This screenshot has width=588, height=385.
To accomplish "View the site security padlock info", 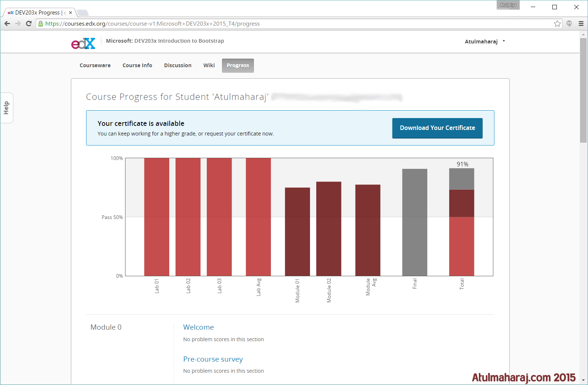I will pyautogui.click(x=41, y=23).
